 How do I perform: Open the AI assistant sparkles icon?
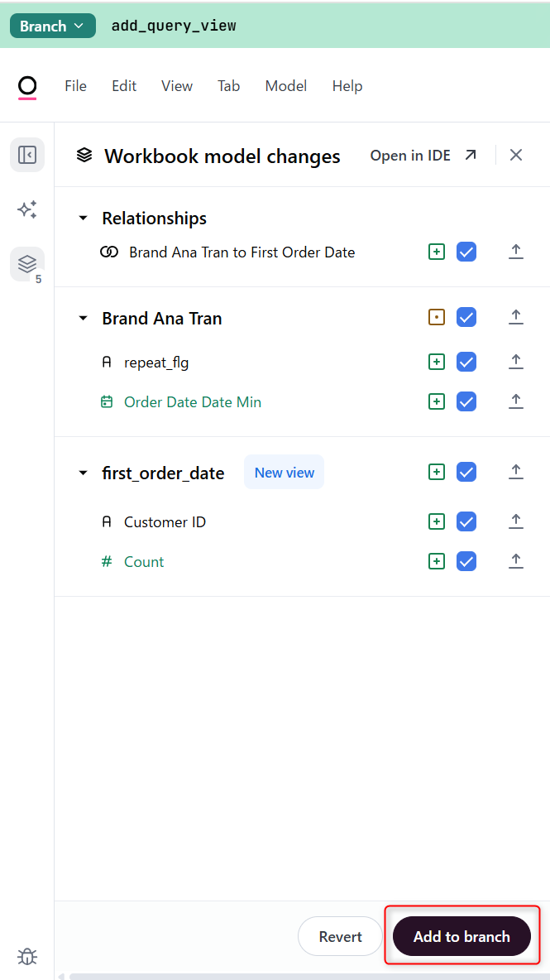(27, 210)
